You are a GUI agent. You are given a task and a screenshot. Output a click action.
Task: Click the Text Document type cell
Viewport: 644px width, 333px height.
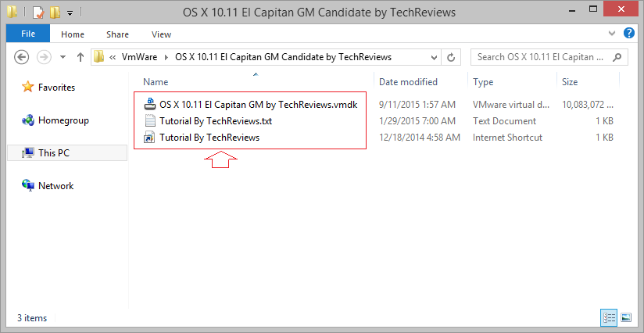tap(504, 121)
